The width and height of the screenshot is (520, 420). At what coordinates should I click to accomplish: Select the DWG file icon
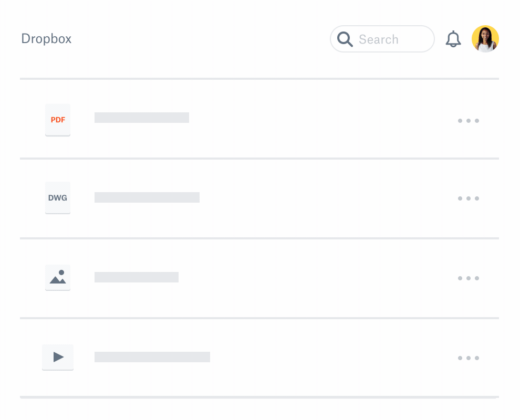coord(57,198)
